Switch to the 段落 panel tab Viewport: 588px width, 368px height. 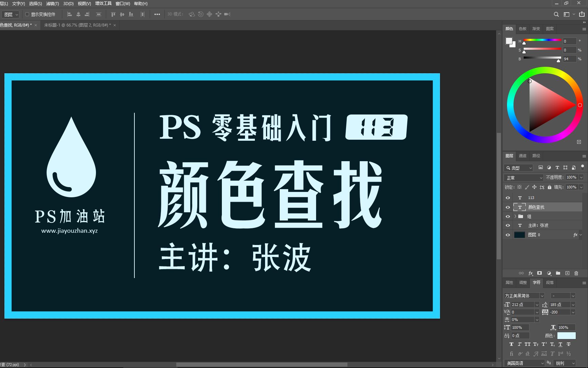tap(550, 282)
